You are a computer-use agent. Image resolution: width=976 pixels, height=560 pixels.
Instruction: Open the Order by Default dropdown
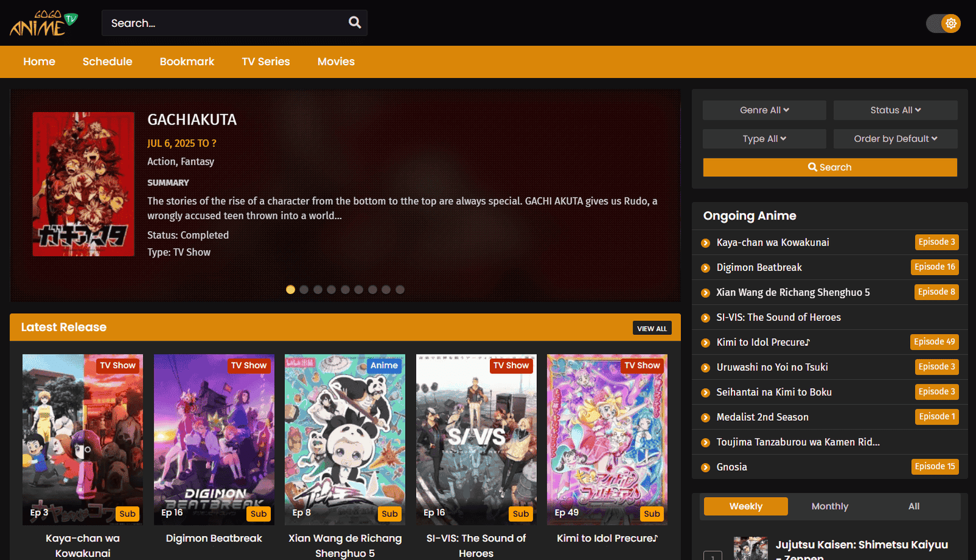coord(894,138)
